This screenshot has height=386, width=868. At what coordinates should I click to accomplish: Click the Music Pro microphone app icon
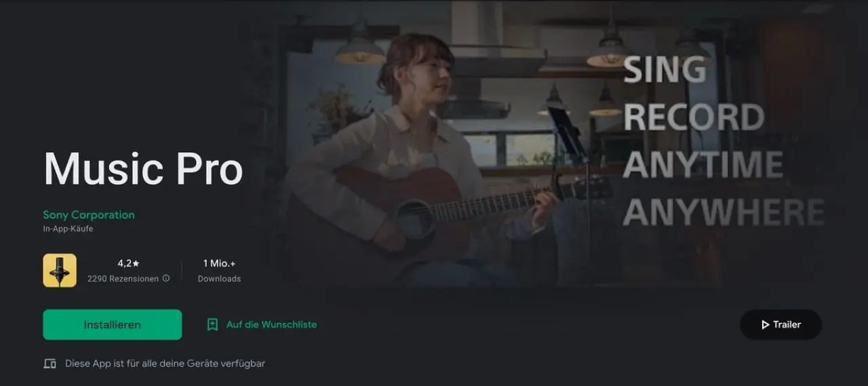60,271
